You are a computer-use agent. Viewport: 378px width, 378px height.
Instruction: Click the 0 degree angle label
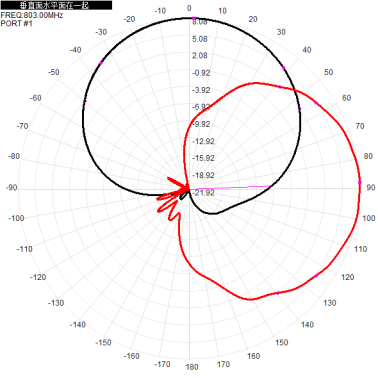[x=189, y=8]
